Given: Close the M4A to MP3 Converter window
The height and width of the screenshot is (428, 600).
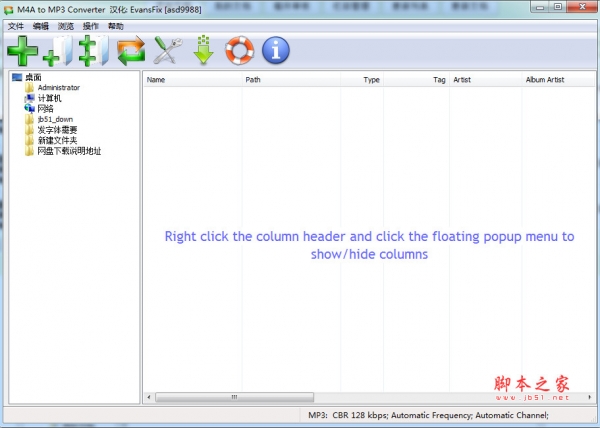Looking at the screenshot, I should pyautogui.click(x=582, y=7).
